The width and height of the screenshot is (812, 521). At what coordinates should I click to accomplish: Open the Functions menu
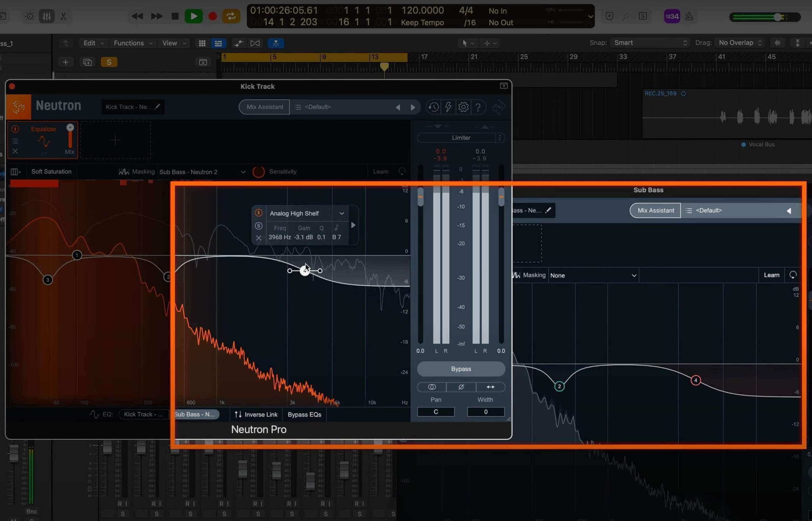coord(133,43)
